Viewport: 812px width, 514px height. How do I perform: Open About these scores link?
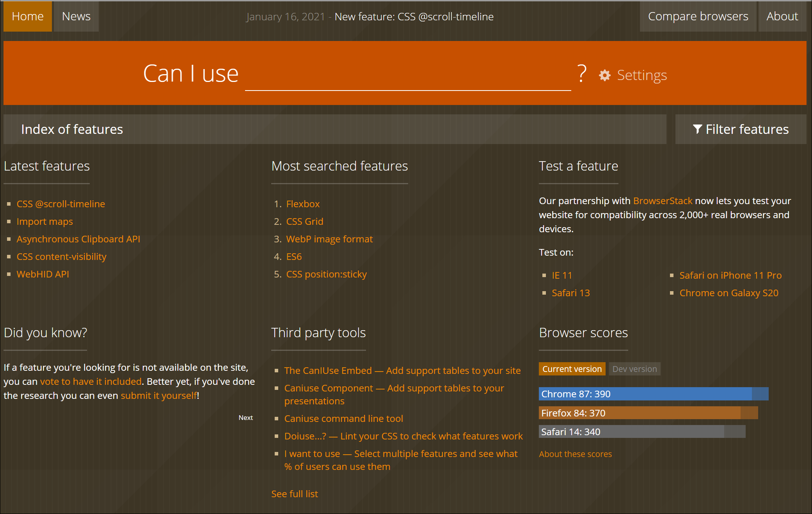pyautogui.click(x=575, y=454)
